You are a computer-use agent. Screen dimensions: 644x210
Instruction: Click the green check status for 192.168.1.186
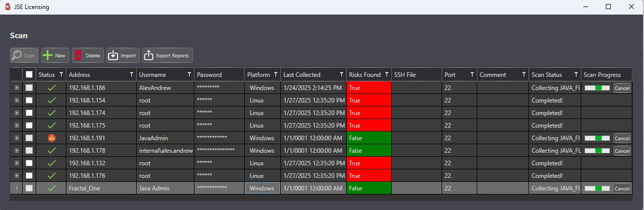(51, 88)
